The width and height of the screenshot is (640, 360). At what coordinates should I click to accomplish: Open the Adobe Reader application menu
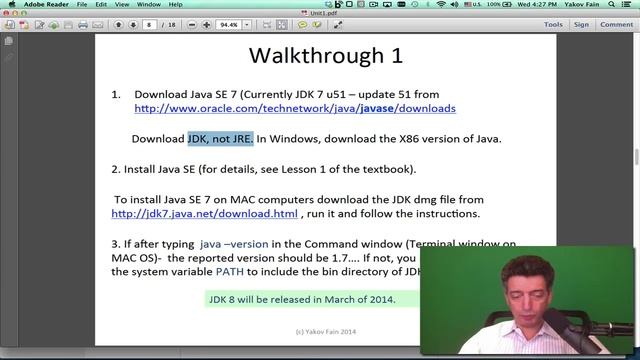(x=46, y=4)
